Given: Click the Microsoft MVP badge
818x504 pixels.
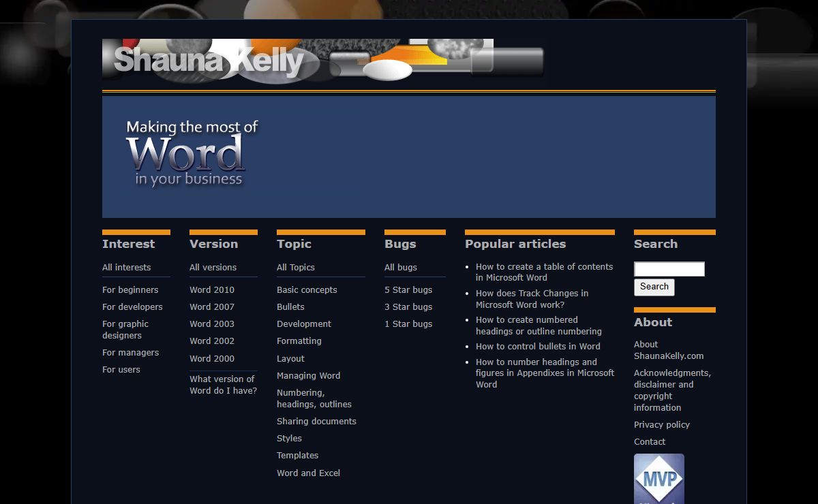Looking at the screenshot, I should (x=658, y=478).
